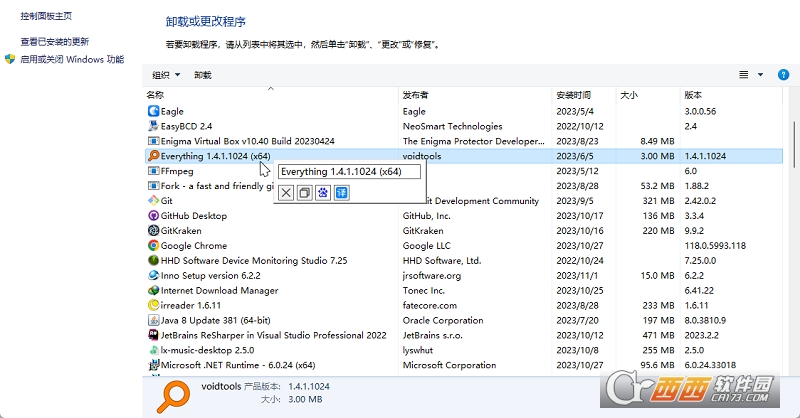Click version 118.0.5993.118
Viewport: 800px width, 418px height.
(x=715, y=245)
